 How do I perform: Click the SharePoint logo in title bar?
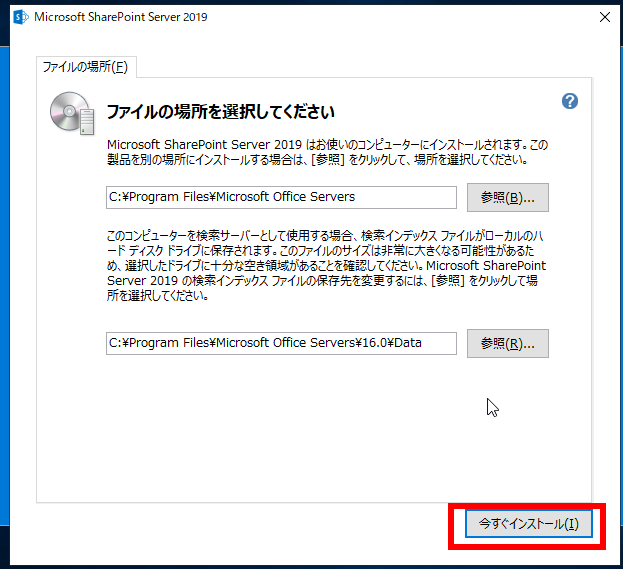[21, 17]
